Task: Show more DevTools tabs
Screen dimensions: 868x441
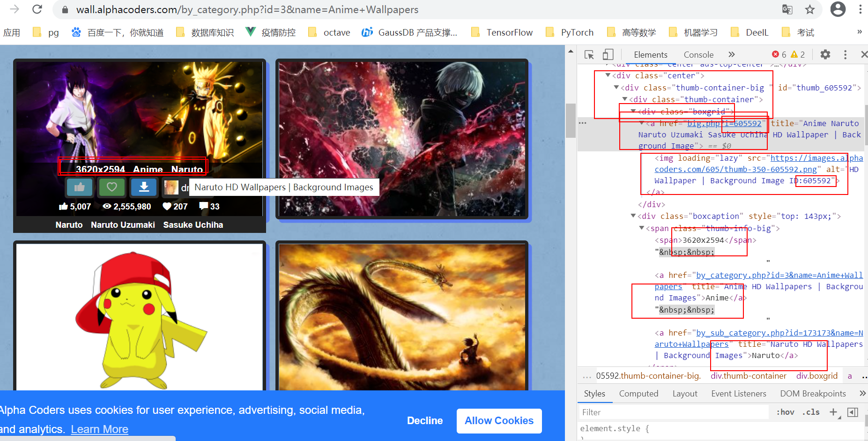Action: (732, 54)
